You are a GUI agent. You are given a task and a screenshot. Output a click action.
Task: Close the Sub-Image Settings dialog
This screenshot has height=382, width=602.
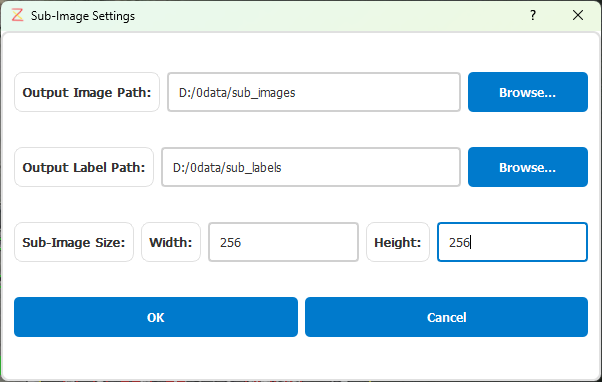click(577, 15)
